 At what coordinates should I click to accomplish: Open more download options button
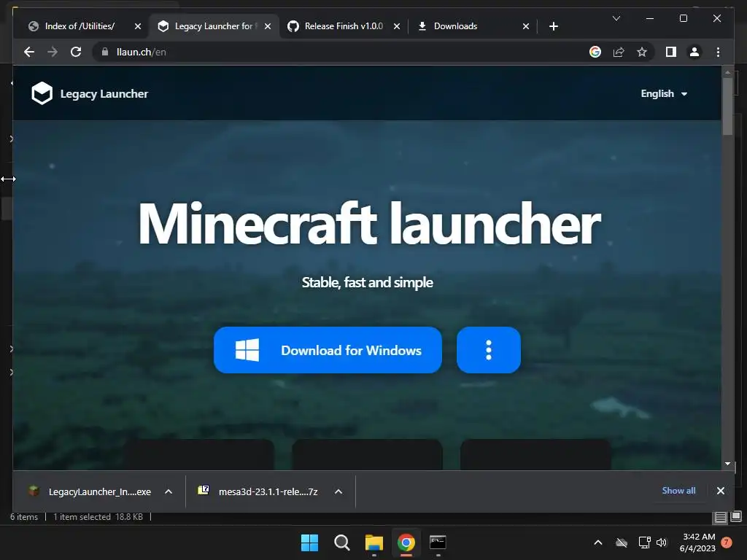point(488,350)
